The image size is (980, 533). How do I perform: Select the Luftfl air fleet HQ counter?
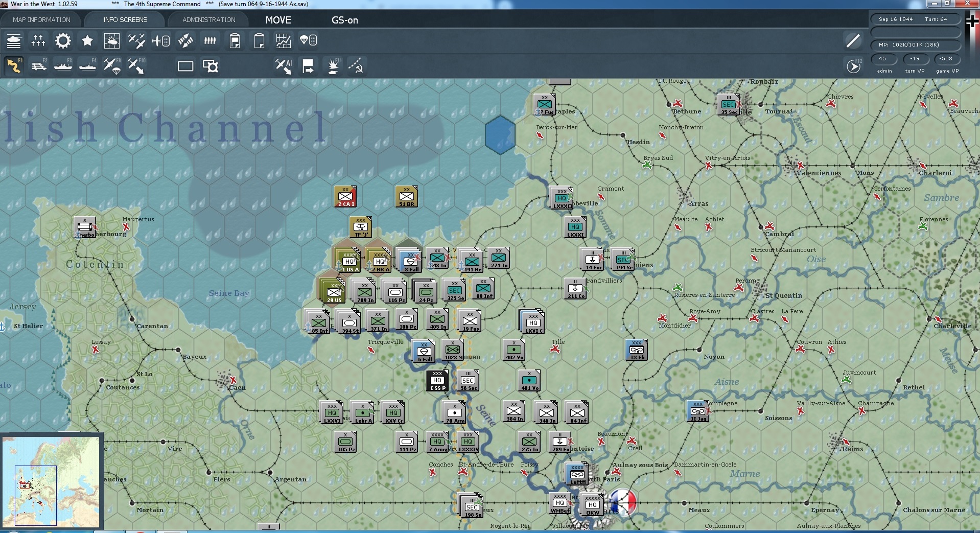(577, 475)
